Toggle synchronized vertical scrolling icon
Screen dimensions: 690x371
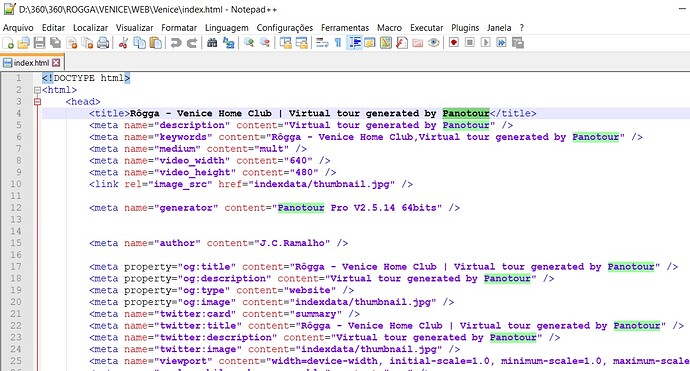click(x=286, y=43)
